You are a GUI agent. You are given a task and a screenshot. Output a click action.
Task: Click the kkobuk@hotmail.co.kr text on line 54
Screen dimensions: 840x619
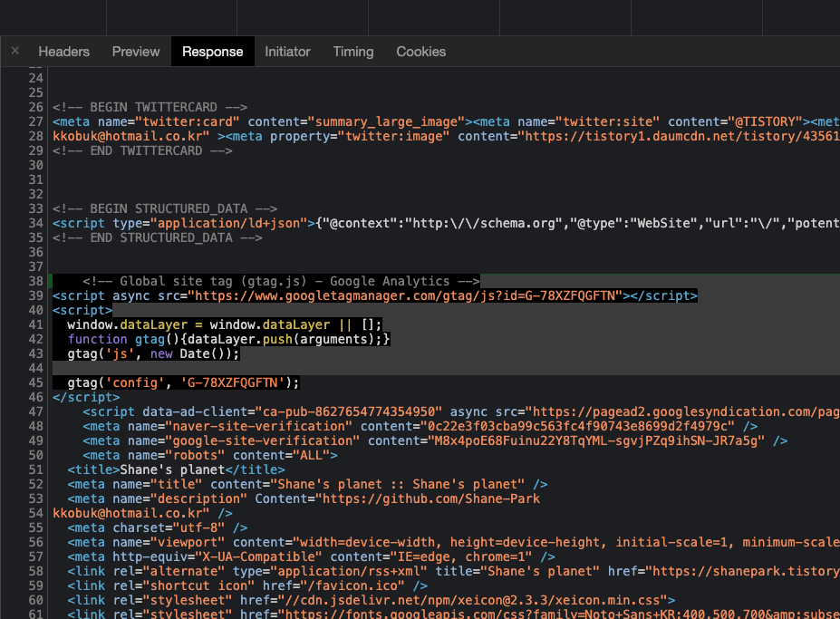pos(128,513)
